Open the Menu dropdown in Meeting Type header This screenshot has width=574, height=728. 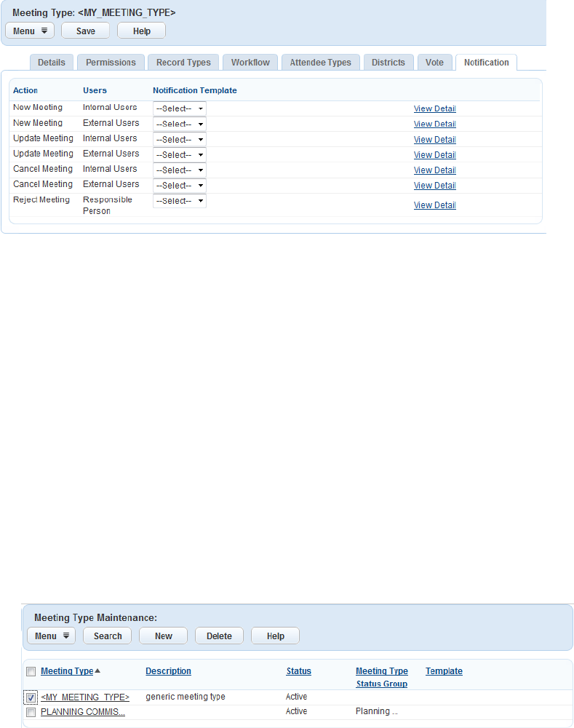coord(30,31)
